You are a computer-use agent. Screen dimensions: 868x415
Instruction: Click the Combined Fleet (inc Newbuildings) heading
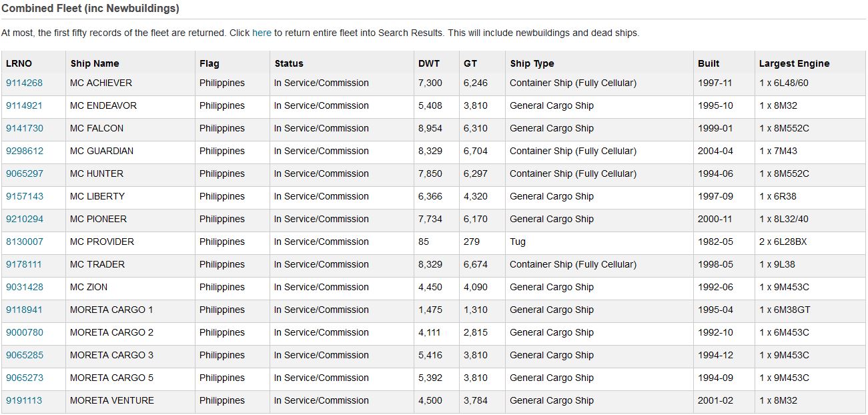(x=90, y=9)
